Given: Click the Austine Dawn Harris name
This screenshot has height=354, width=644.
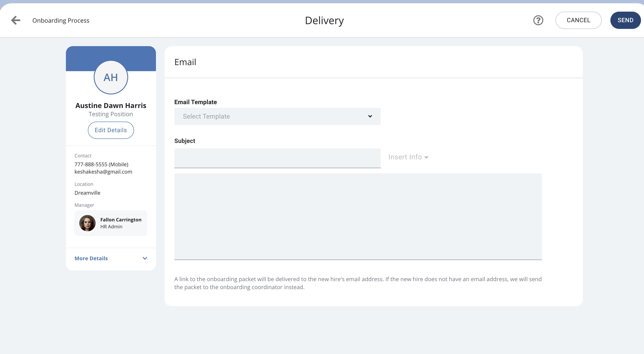Looking at the screenshot, I should point(111,106).
